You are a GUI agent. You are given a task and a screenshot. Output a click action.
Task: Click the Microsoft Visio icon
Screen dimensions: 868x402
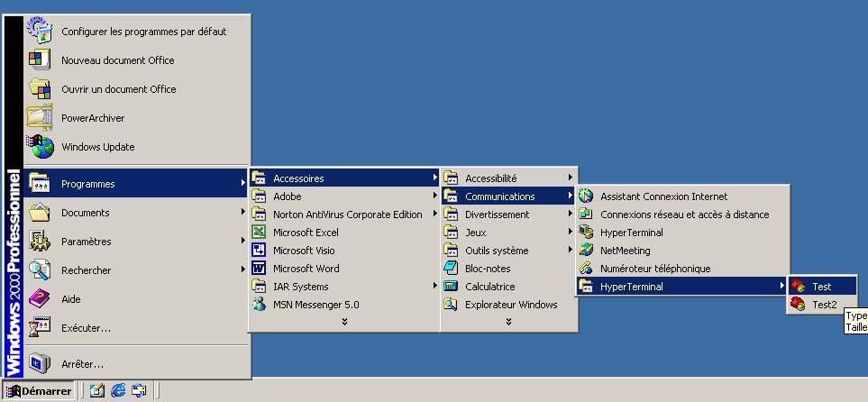[259, 251]
